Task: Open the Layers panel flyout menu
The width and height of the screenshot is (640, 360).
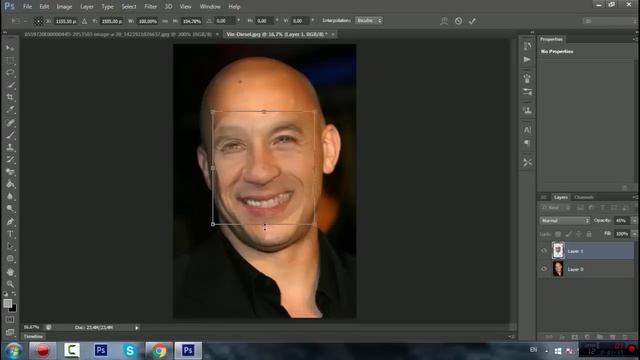Action: [x=635, y=197]
